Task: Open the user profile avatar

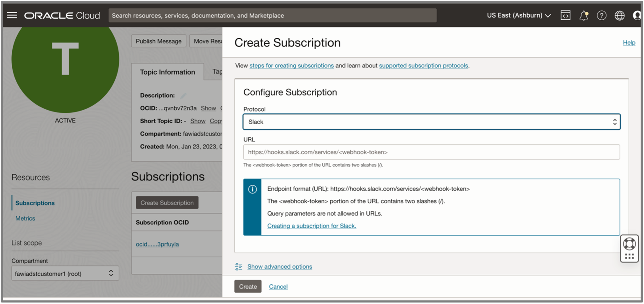Action: pos(637,15)
